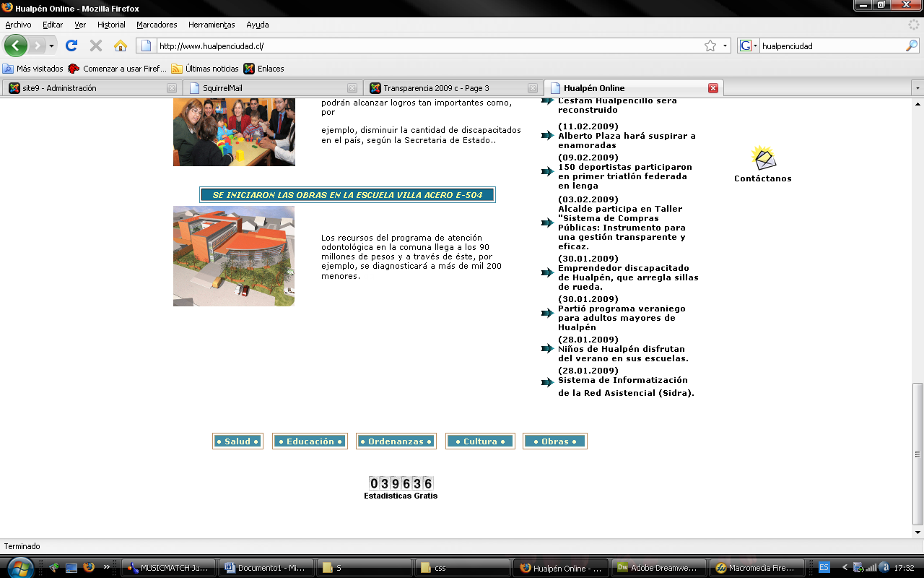This screenshot has height=578, width=924.
Task: Open news Alberto Plaza hará suspirar a enamoradas
Action: pos(627,140)
